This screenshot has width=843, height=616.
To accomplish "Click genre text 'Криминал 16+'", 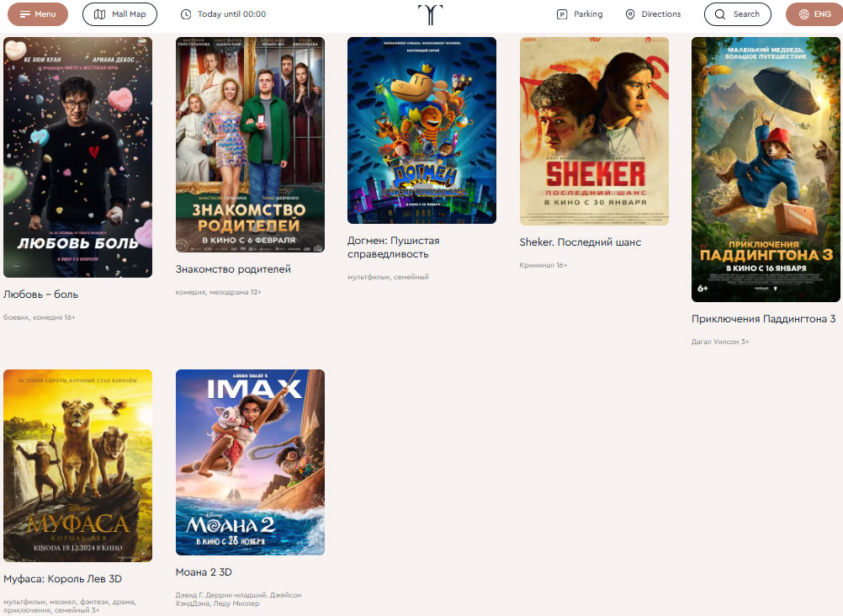I will point(543,265).
